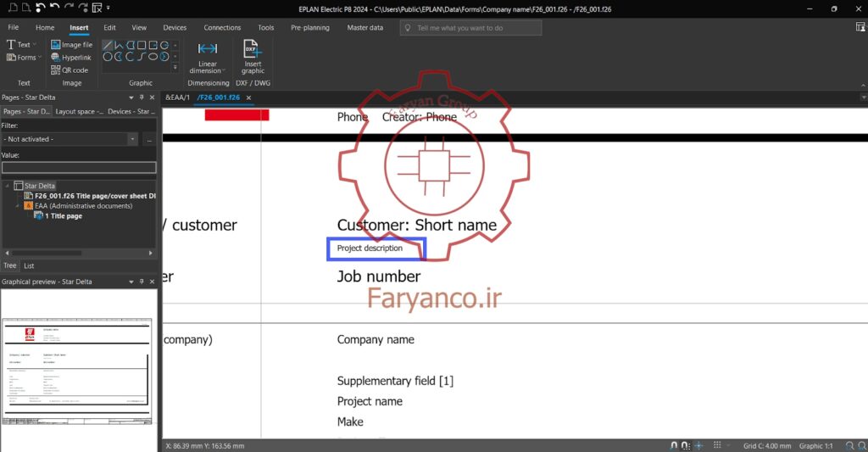Screen dimensions: 868x452
Task: Open the Tools ribbon tab
Action: 265,27
